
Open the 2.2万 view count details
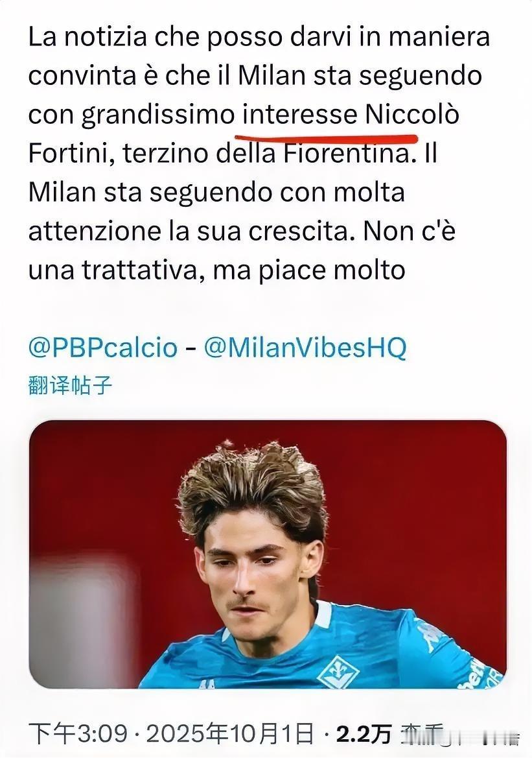pos(364,735)
